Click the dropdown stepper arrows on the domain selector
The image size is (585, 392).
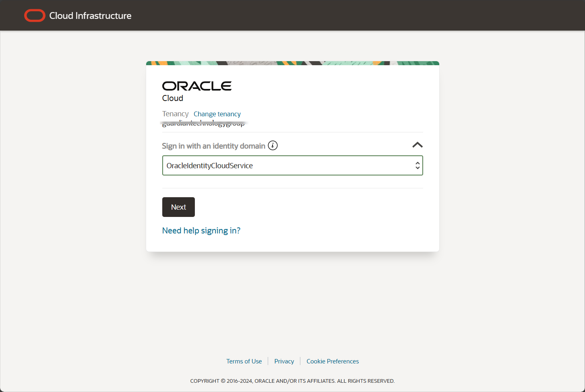click(x=418, y=165)
